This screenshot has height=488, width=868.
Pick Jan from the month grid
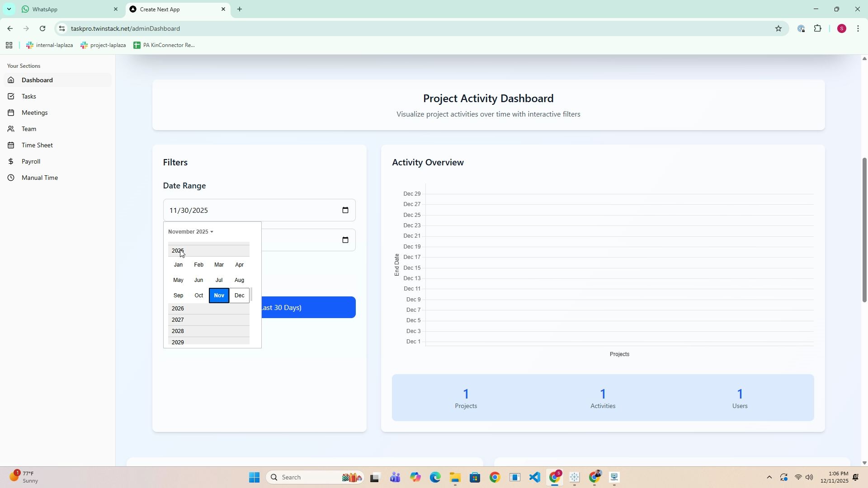coord(179,265)
